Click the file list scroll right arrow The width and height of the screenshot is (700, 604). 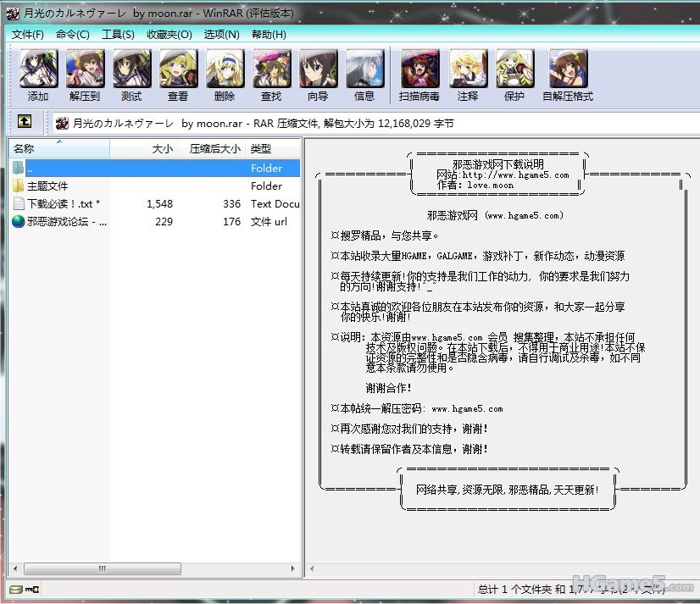(x=293, y=568)
